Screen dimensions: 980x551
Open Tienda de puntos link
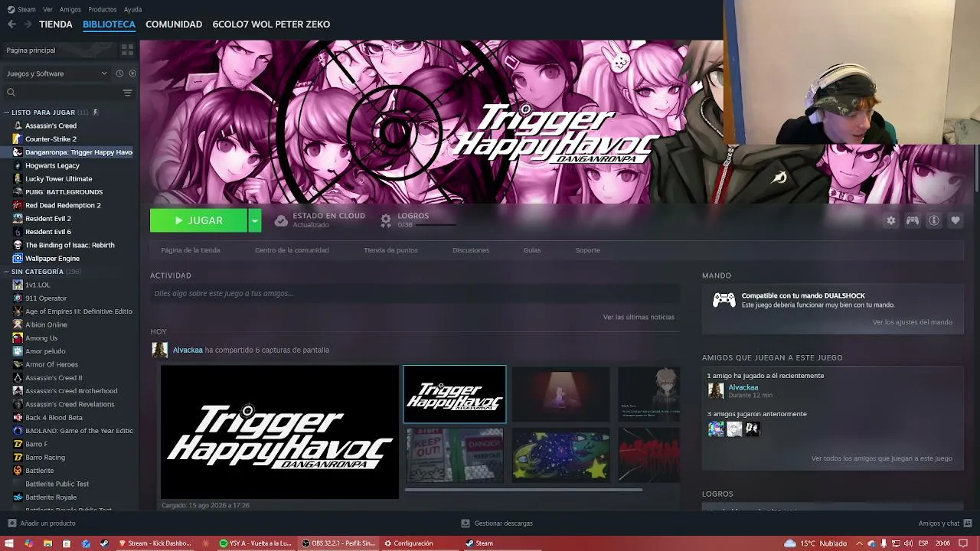click(x=390, y=250)
